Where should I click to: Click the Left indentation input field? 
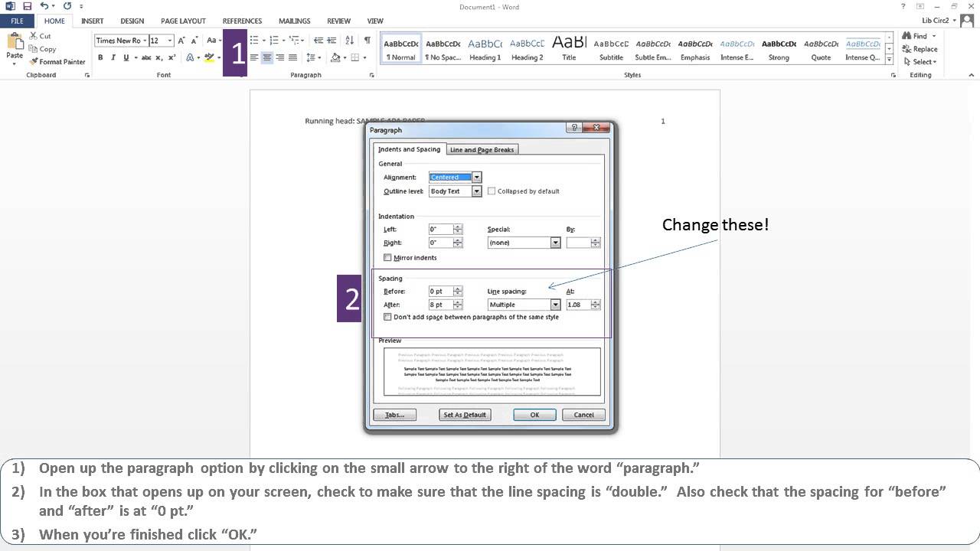coord(441,230)
